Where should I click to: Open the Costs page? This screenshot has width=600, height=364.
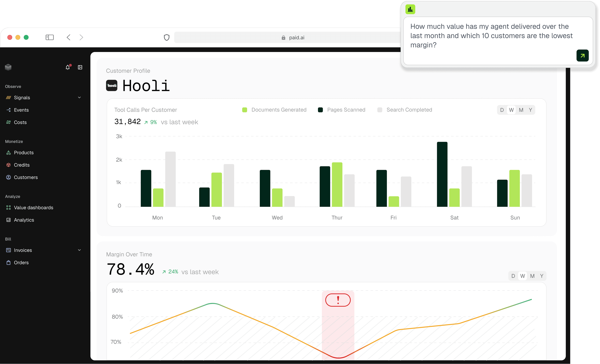click(20, 122)
